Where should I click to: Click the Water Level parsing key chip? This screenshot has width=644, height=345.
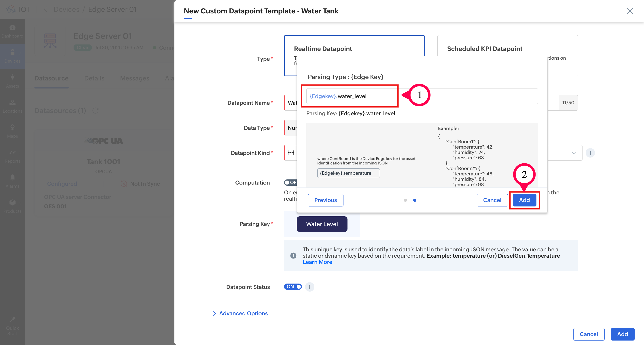click(x=322, y=224)
